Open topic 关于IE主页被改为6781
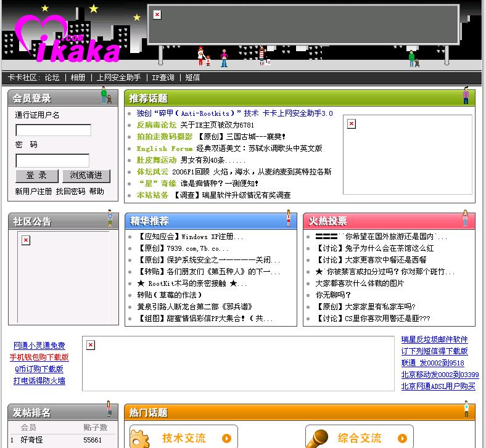 [x=217, y=124]
